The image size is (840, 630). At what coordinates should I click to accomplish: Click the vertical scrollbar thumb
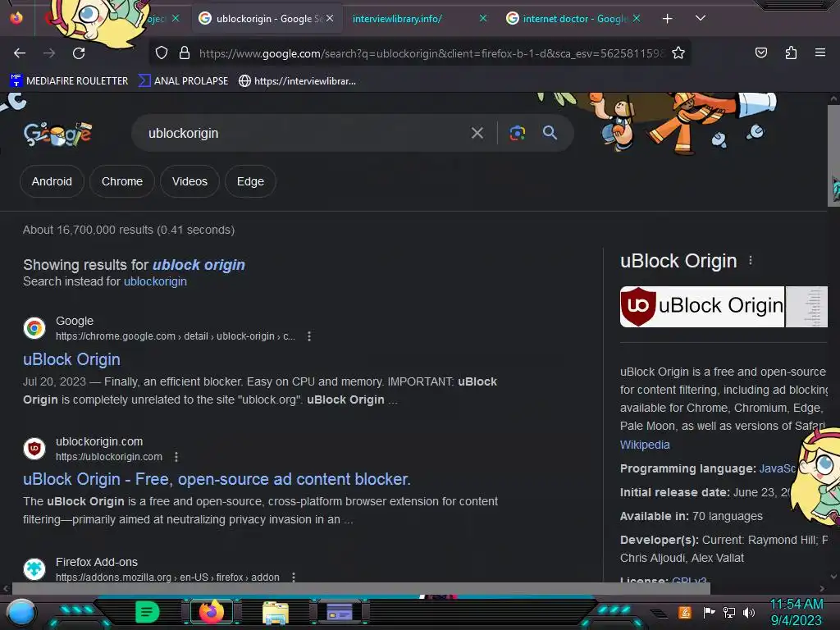[x=833, y=155]
